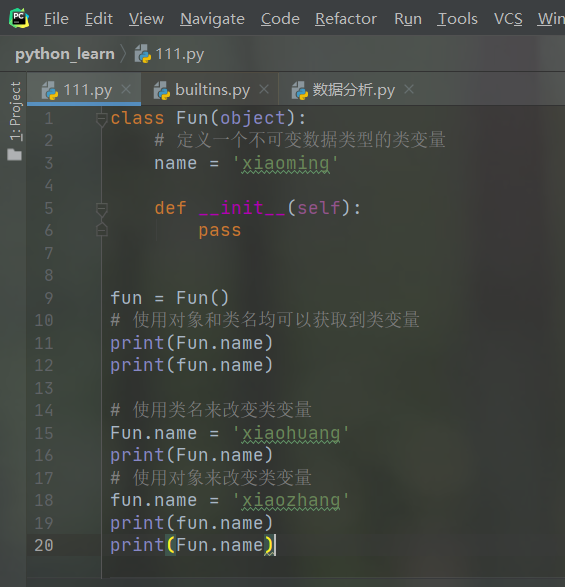Open the Tools menu
Screen dimensions: 565x587
457,19
